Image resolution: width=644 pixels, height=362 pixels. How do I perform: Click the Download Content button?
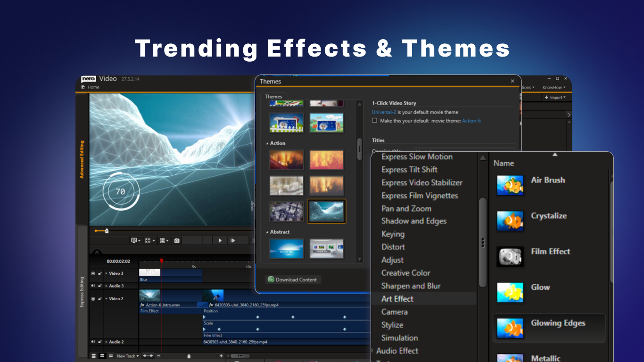(293, 280)
